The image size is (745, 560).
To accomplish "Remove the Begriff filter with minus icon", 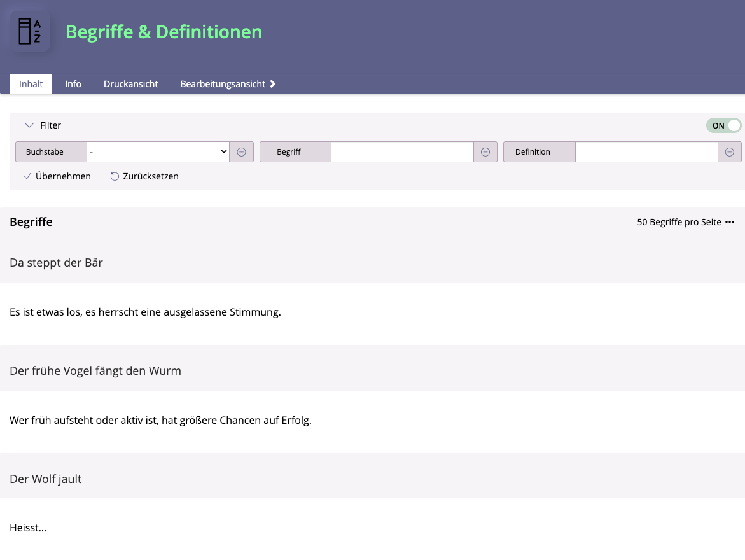I will coord(485,152).
